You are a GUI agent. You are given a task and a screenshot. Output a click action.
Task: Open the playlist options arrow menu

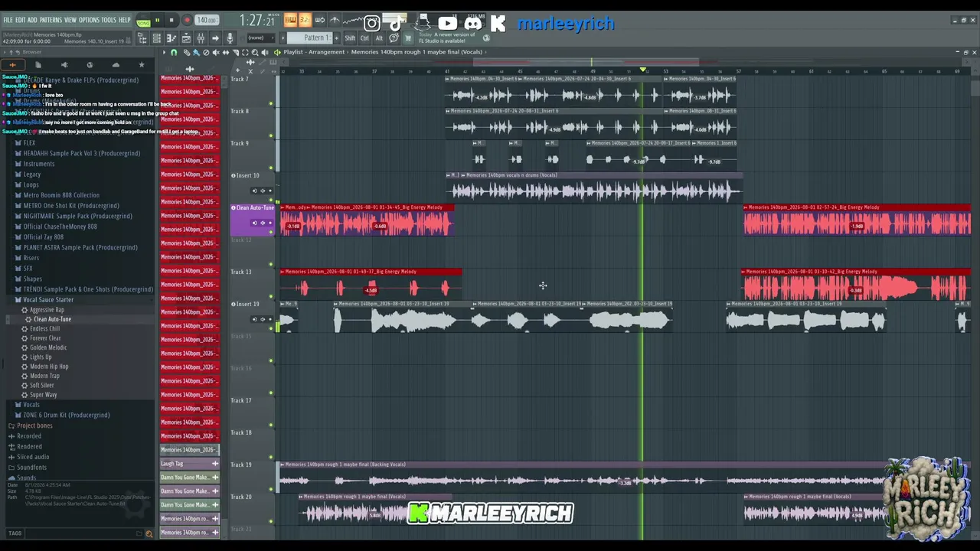coord(164,52)
